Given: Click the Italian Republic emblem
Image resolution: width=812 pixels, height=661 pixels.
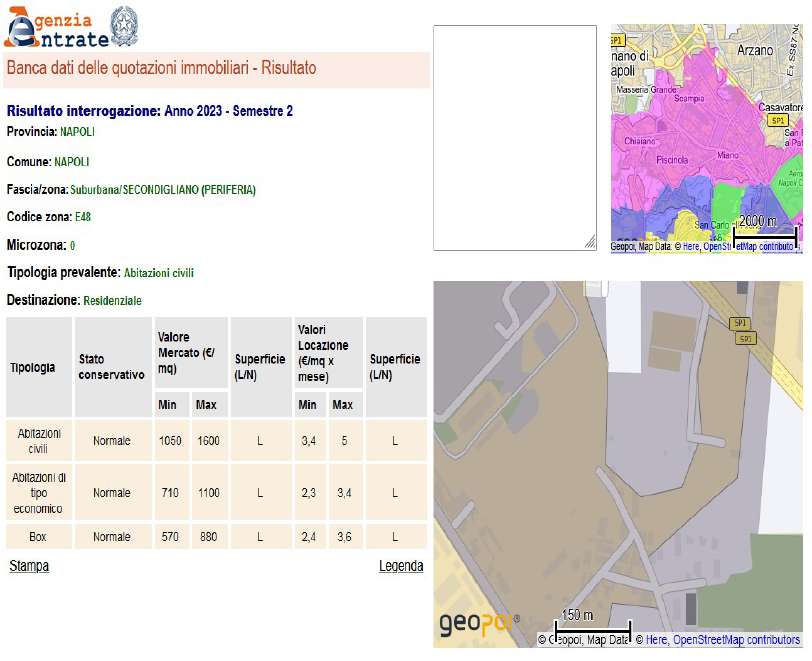Looking at the screenshot, I should (x=123, y=25).
